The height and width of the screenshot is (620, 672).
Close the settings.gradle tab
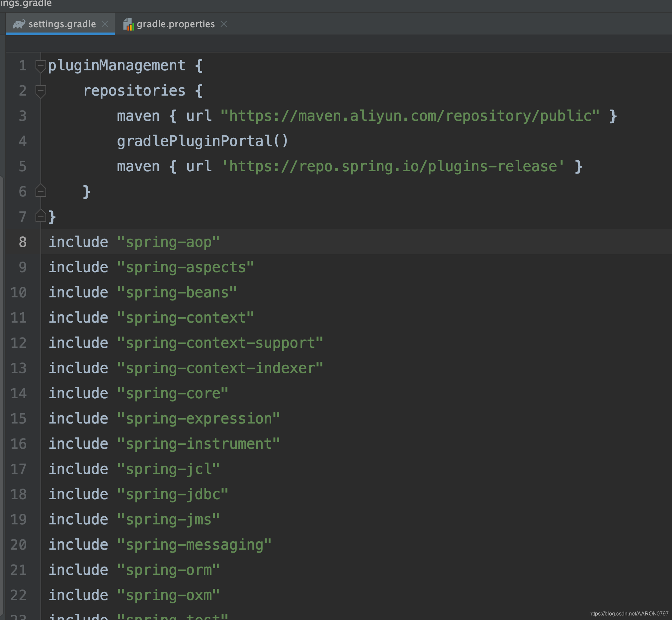point(105,24)
